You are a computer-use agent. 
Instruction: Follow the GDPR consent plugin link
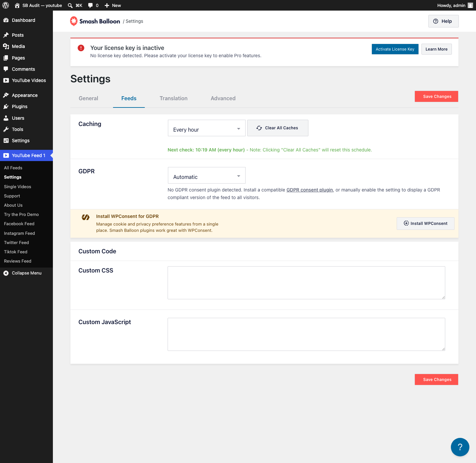(x=310, y=190)
